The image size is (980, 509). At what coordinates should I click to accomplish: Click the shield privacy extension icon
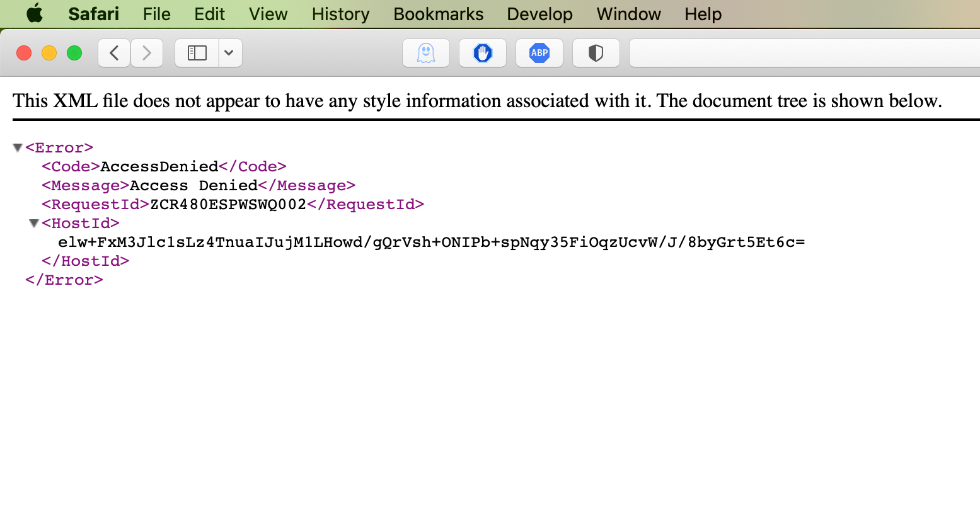pos(596,53)
